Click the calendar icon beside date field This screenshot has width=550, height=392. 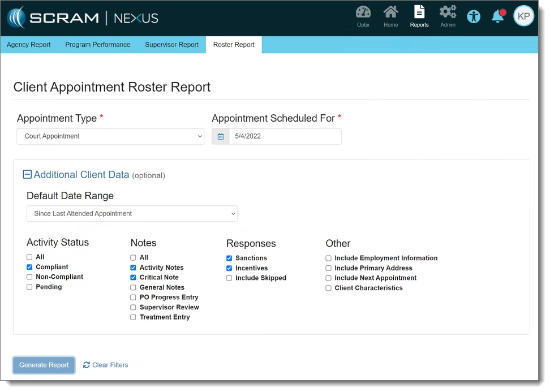(221, 136)
